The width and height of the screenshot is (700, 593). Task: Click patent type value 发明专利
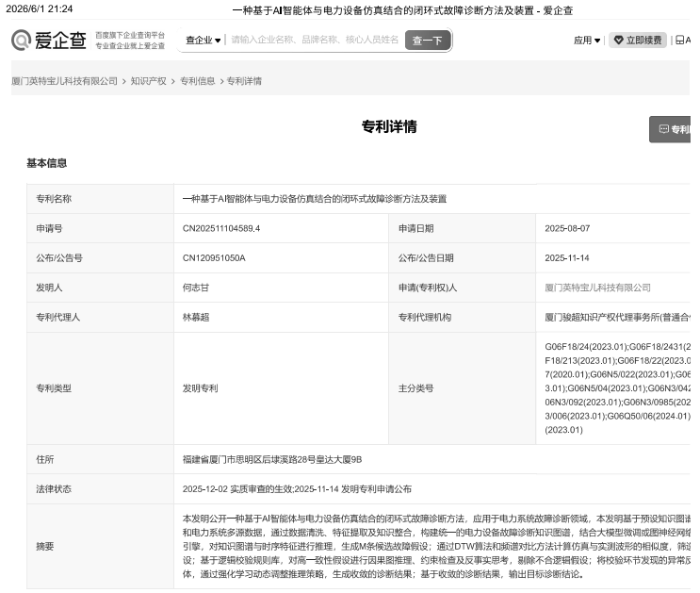(x=200, y=388)
